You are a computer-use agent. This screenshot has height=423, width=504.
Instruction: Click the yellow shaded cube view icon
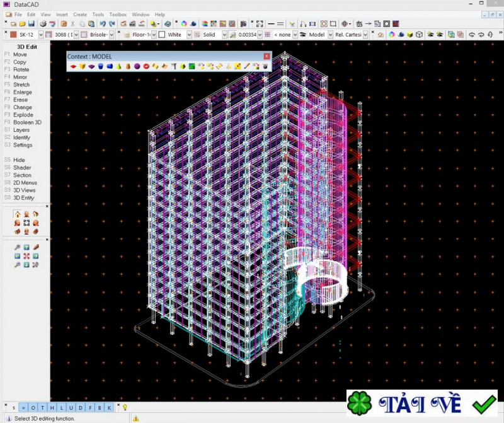click(410, 35)
